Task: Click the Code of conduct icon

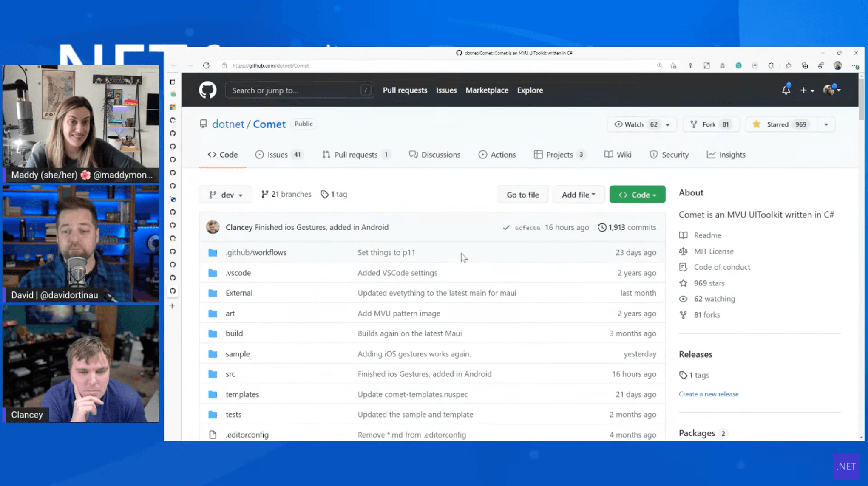Action: [x=683, y=267]
